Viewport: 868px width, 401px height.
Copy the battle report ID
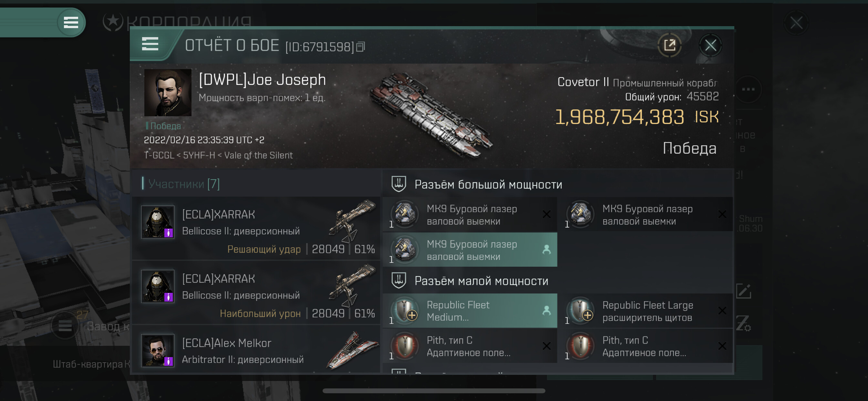(x=361, y=47)
